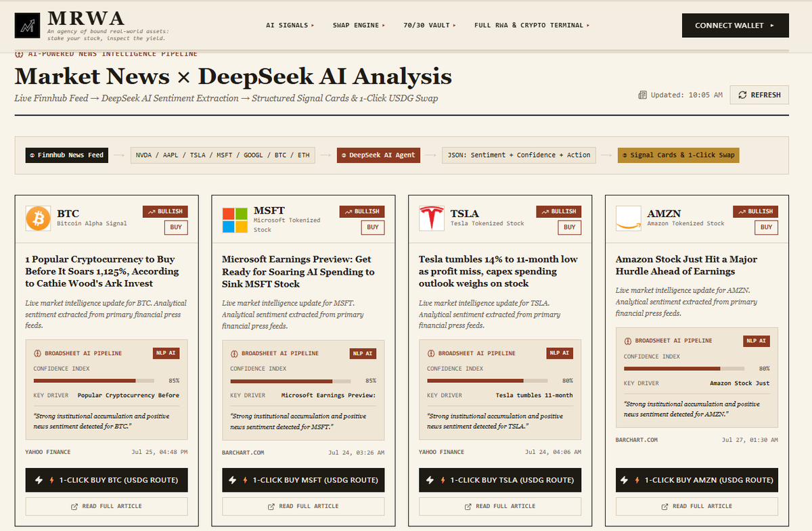Click the Bitcoin logo on BTC card
Screen dimensions: 812x531
(38, 218)
